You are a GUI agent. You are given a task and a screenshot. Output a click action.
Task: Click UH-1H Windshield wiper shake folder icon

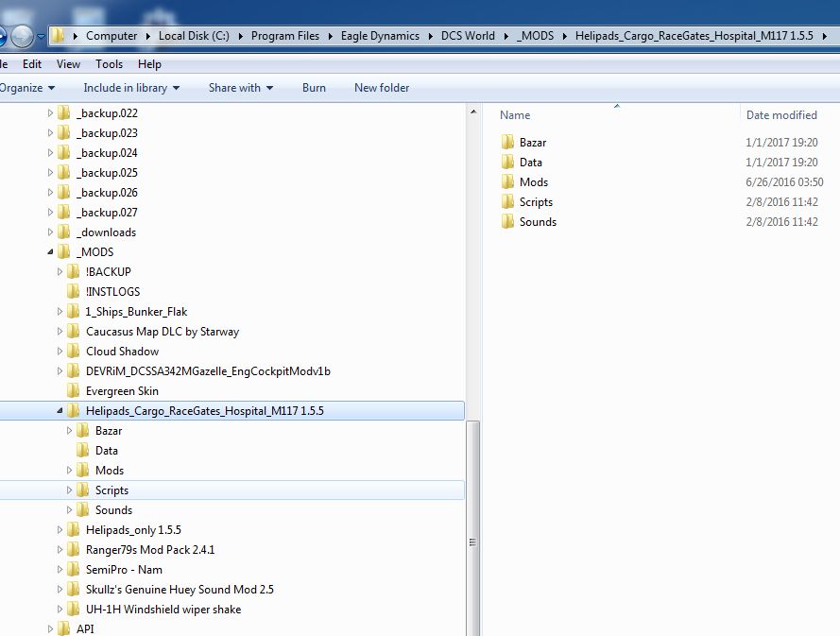(x=74, y=610)
